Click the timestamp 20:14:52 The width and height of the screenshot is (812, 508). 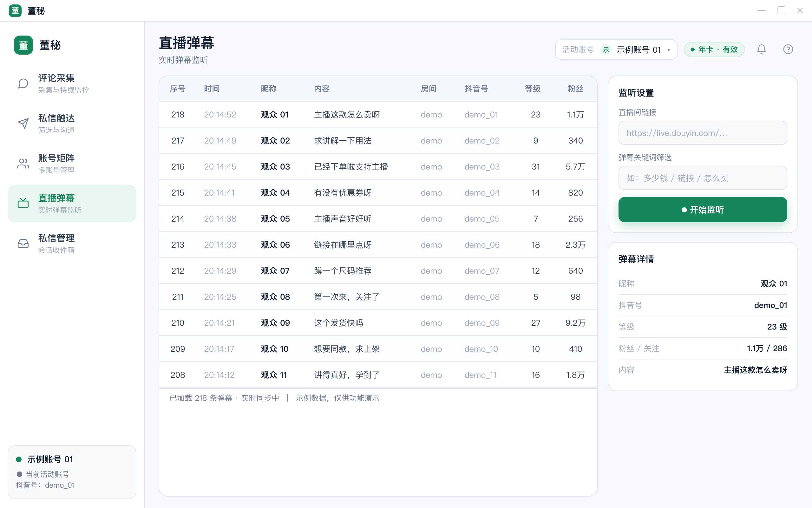coord(220,115)
